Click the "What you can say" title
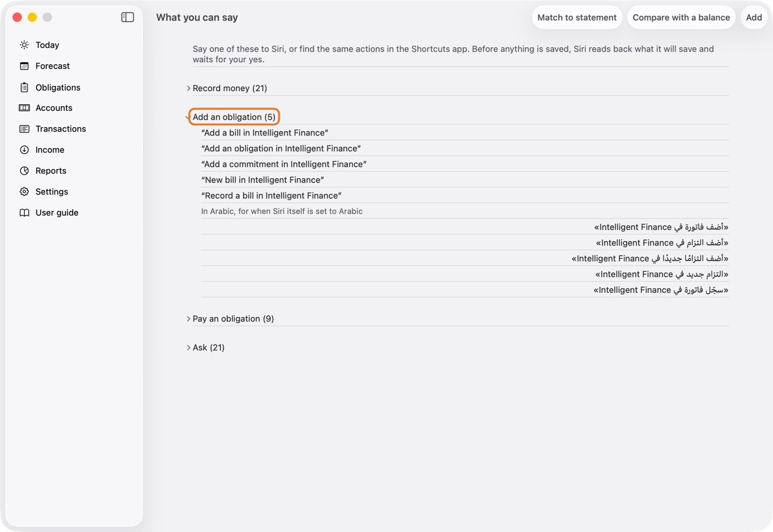This screenshot has height=532, width=773. click(x=197, y=17)
